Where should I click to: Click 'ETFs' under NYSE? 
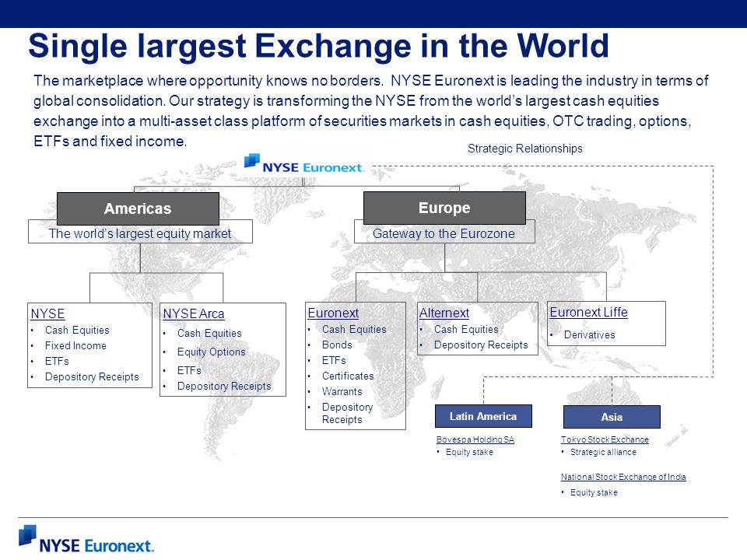(57, 361)
